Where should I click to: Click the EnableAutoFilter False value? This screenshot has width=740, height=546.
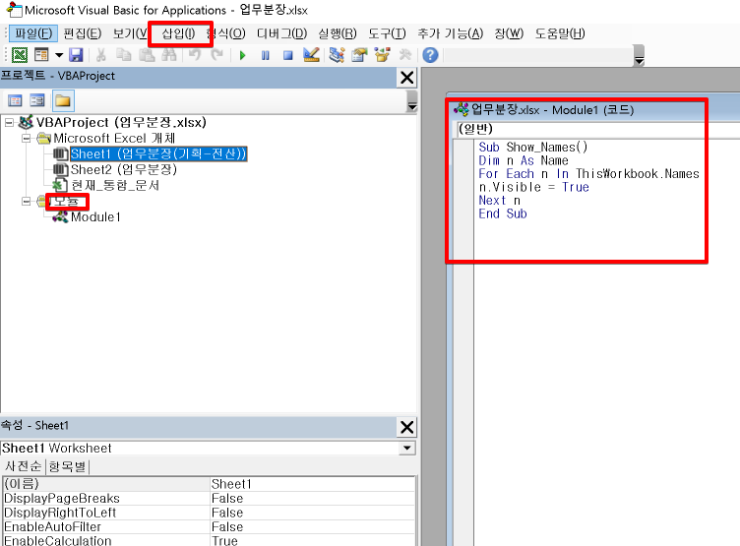(x=312, y=527)
